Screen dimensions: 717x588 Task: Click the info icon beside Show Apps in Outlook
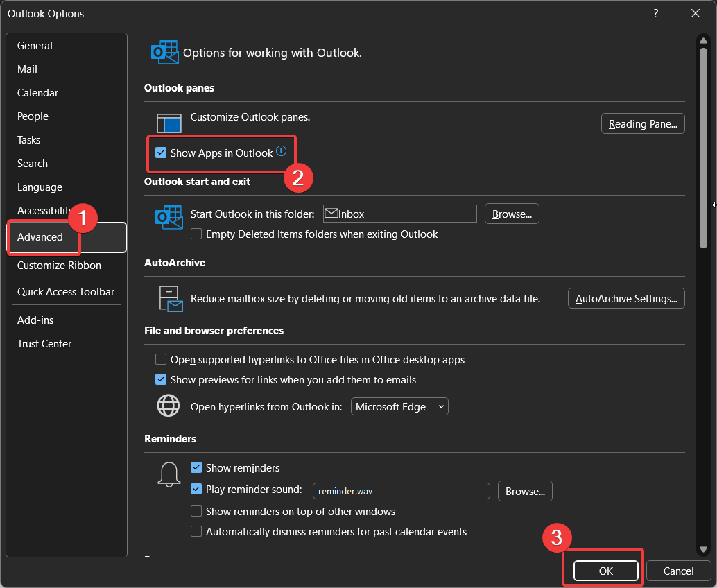281,152
